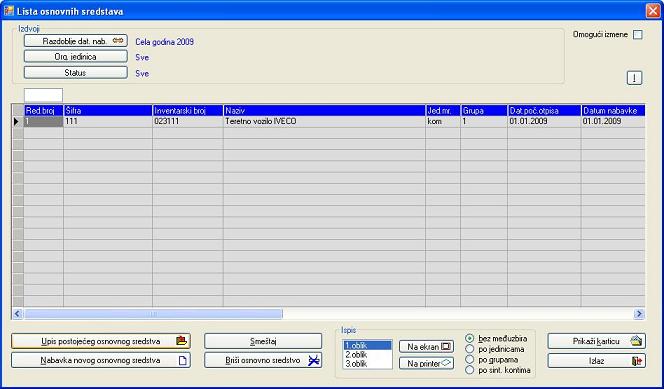Viewport: 664px width, 389px height.
Task: Focus the search field above the grid
Action: (x=44, y=95)
